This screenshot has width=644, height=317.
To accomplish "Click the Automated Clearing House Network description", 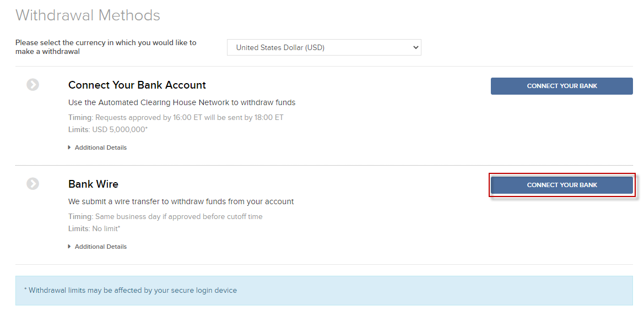I will (182, 102).
